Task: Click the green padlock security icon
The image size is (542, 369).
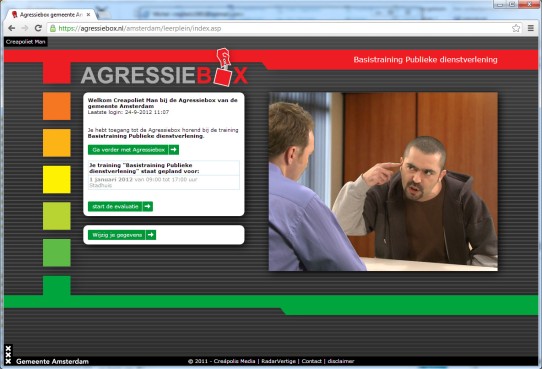Action: [53, 28]
